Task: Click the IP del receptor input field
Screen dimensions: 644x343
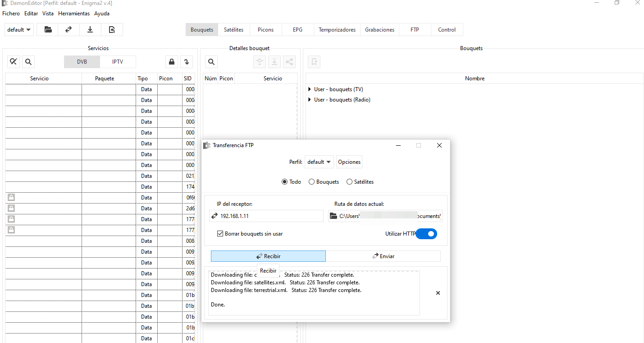Action: [x=270, y=216]
